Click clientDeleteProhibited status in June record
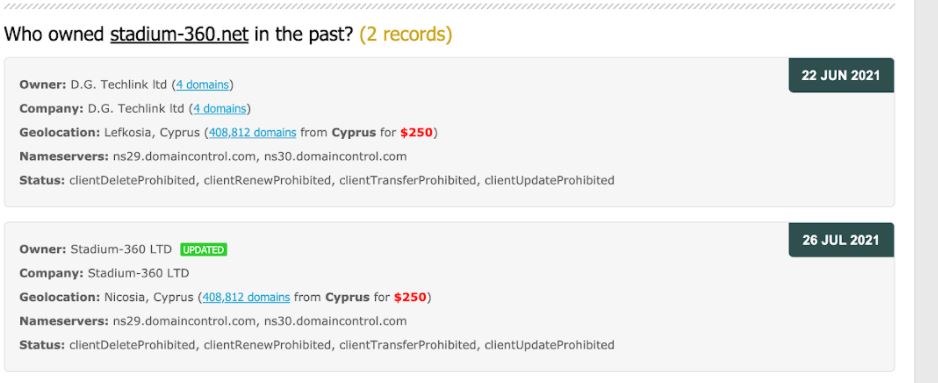This screenshot has height=383, width=938. [132, 181]
